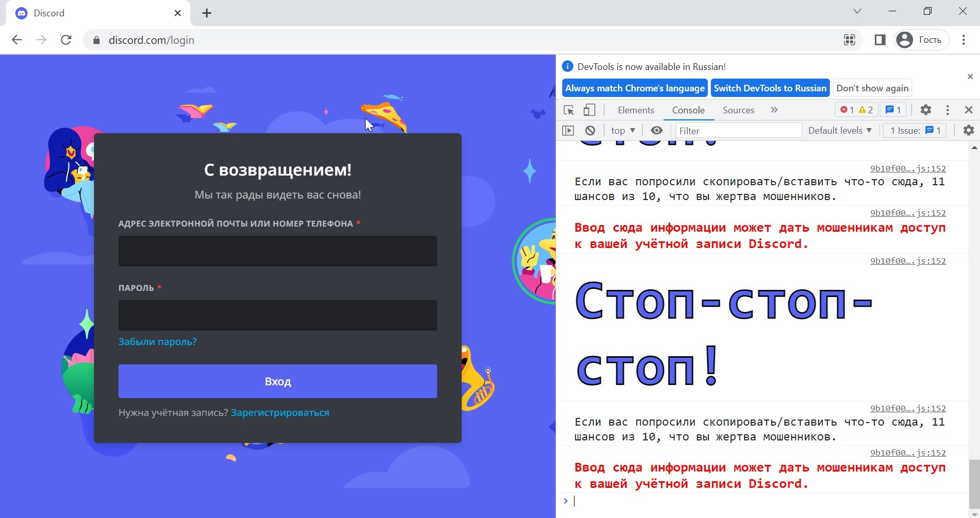Open the Guest (Гость) profile menu
Screen dimensions: 980x518
921,40
